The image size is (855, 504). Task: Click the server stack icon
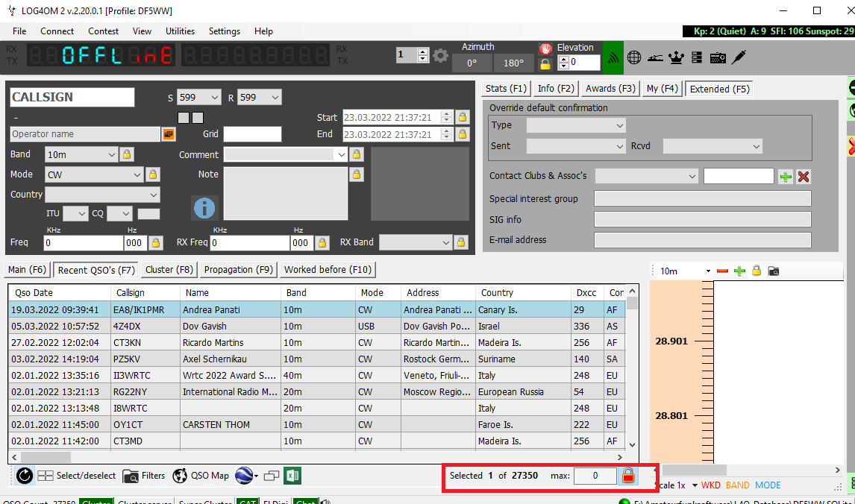pos(696,57)
